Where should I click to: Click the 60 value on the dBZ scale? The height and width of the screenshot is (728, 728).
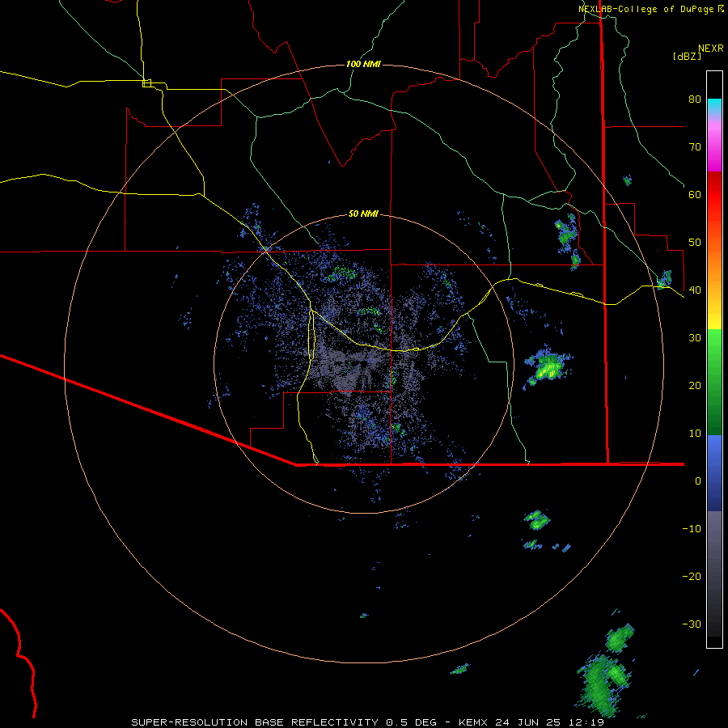pos(695,194)
